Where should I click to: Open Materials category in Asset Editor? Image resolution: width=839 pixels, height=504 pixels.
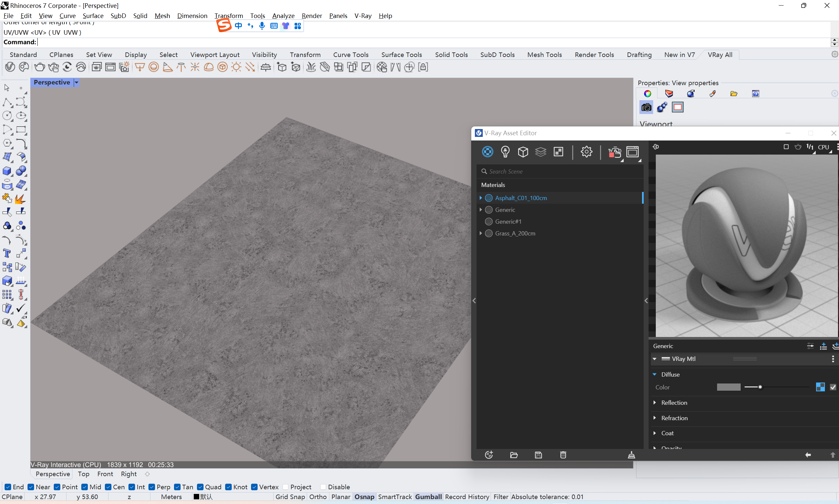(x=487, y=152)
